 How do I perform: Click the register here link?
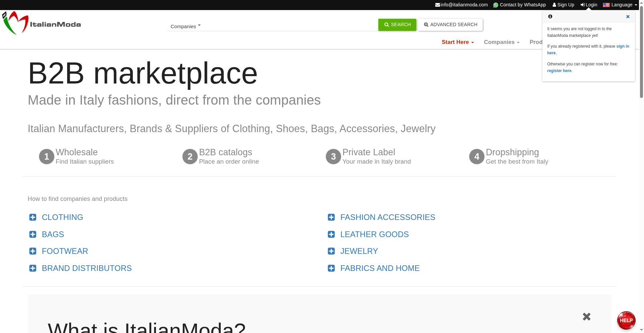click(559, 71)
